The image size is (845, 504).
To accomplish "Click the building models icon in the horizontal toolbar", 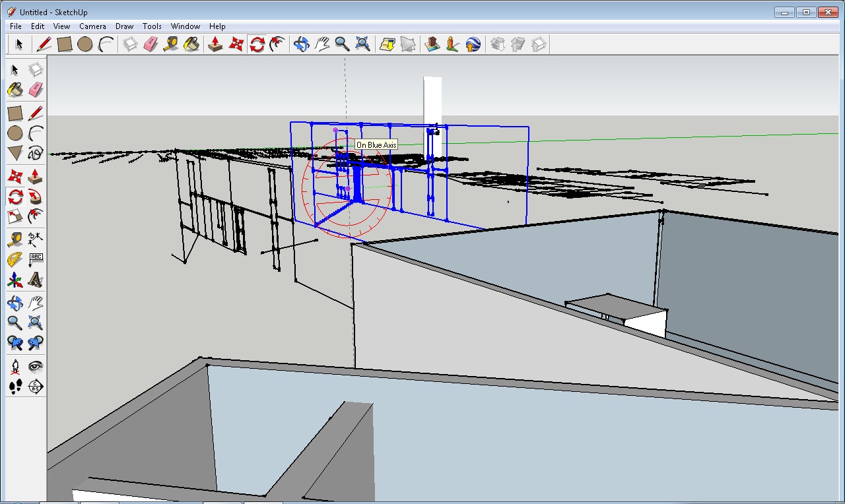I will 432,44.
